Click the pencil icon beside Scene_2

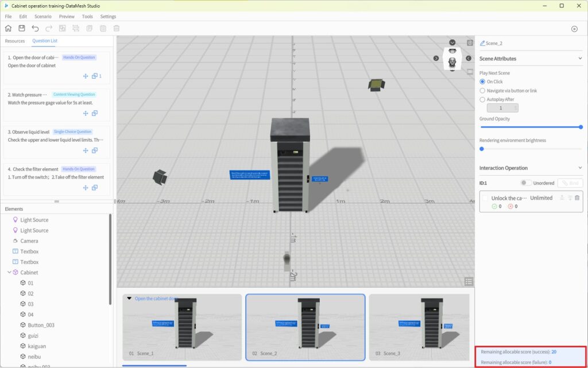[482, 44]
